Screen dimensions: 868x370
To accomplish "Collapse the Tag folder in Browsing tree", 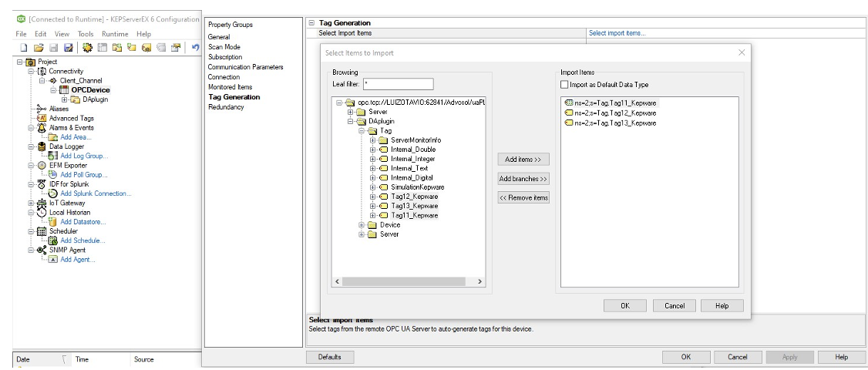I will 361,131.
